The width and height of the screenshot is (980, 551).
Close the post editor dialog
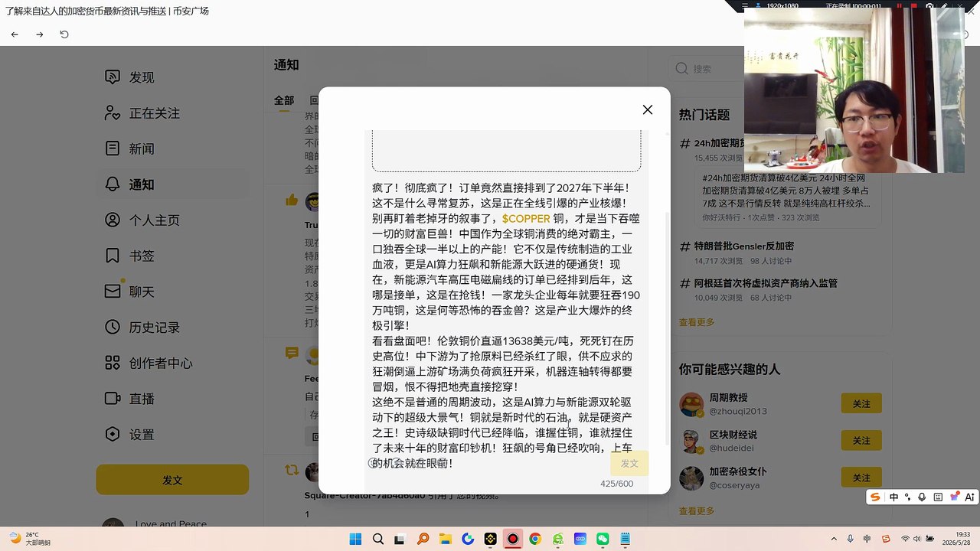pos(648,110)
